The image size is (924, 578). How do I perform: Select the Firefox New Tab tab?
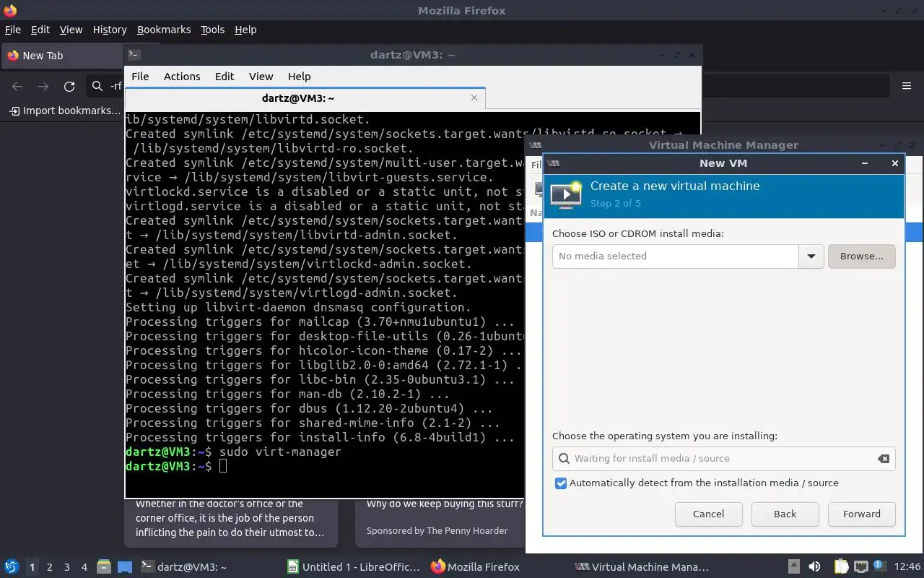click(64, 56)
